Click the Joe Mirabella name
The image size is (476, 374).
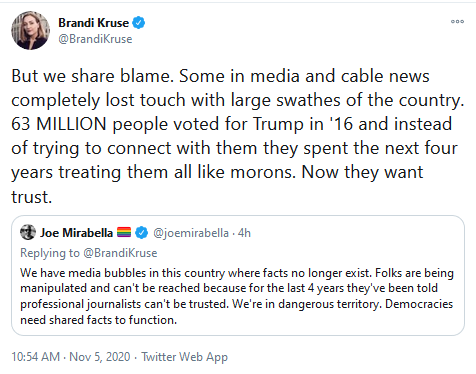click(77, 233)
